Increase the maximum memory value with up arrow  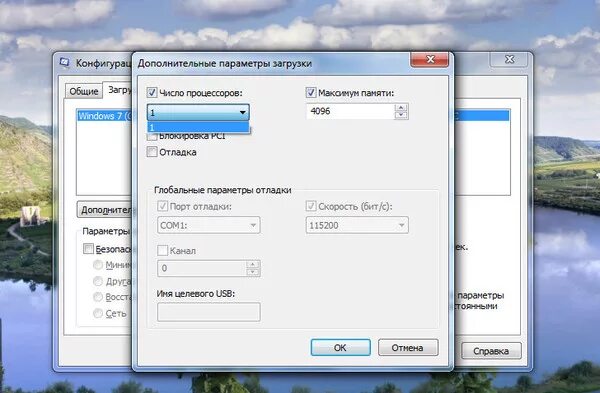[x=401, y=108]
